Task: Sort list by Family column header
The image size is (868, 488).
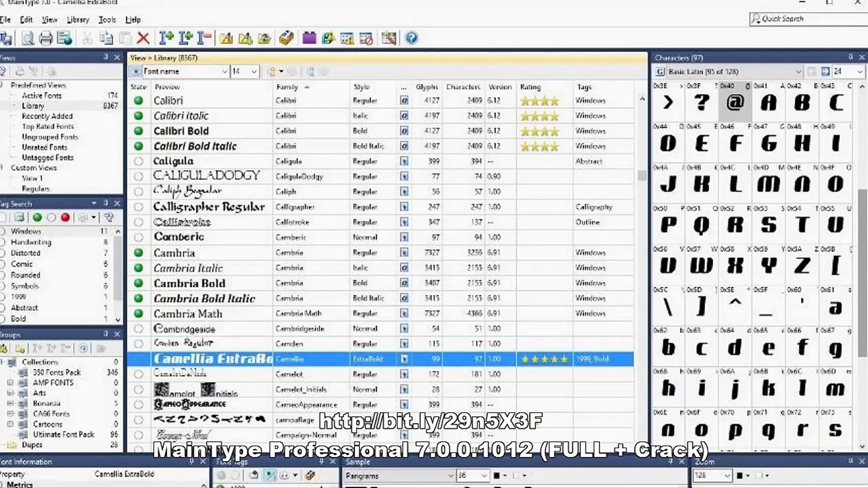Action: coord(288,87)
